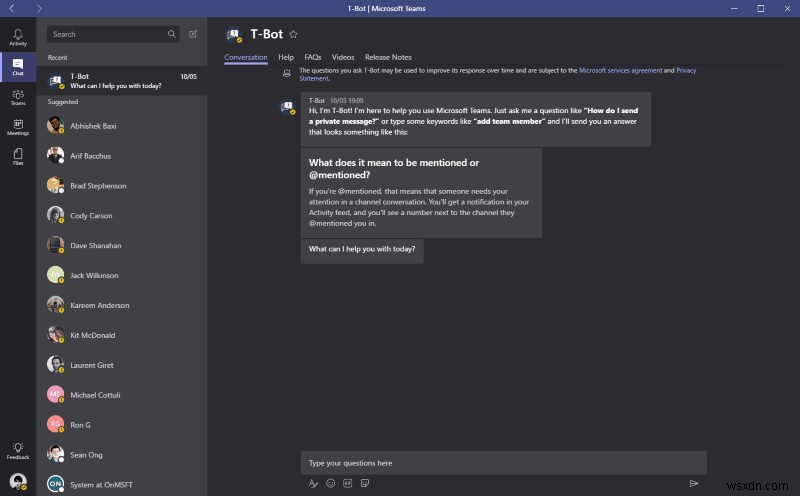Open the Release Notes tab
The width and height of the screenshot is (800, 496).
388,57
